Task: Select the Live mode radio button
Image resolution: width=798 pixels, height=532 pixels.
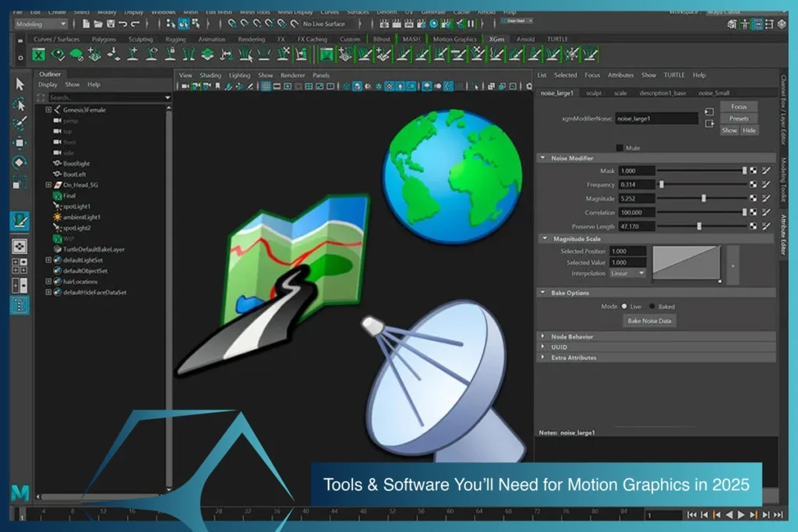Action: [624, 307]
